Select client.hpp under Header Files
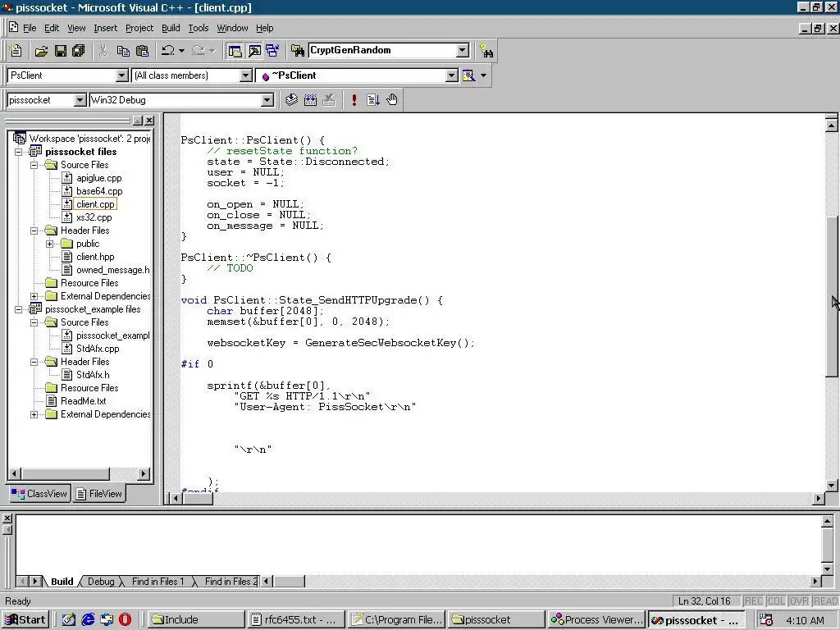The height and width of the screenshot is (630, 840). 95,257
